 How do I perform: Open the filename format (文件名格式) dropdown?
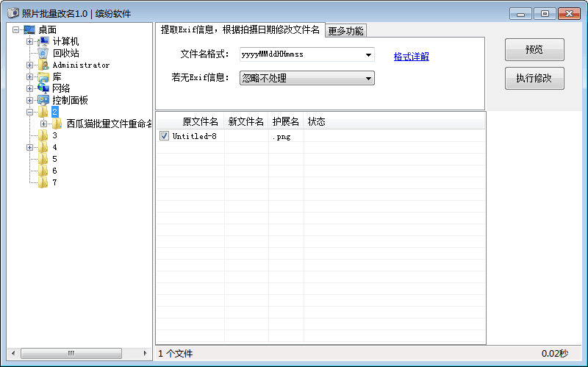(367, 55)
